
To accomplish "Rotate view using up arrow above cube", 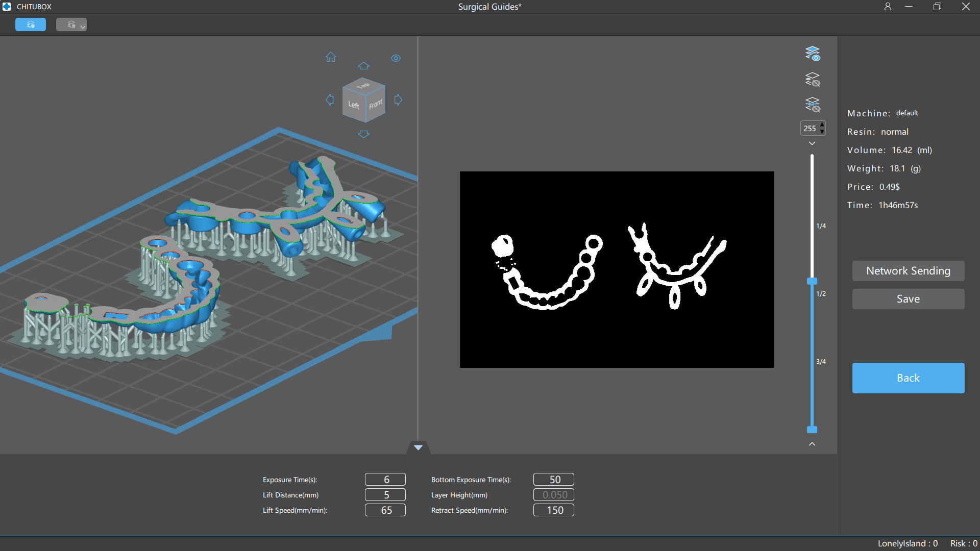I will point(363,66).
